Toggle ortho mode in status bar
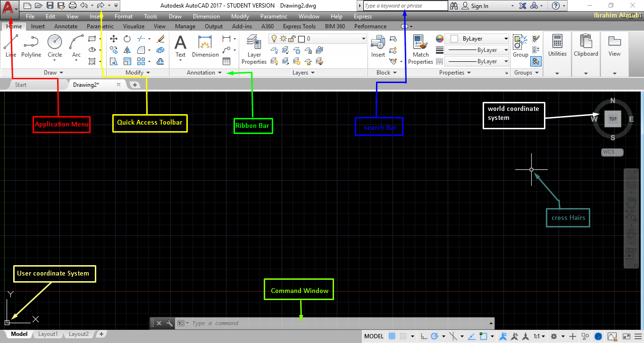 pyautogui.click(x=424, y=336)
